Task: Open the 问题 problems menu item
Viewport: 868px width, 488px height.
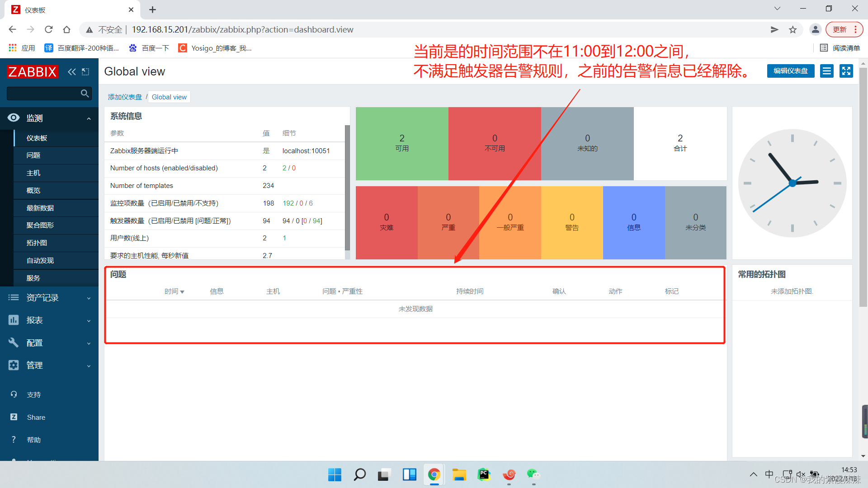Action: pos(56,155)
